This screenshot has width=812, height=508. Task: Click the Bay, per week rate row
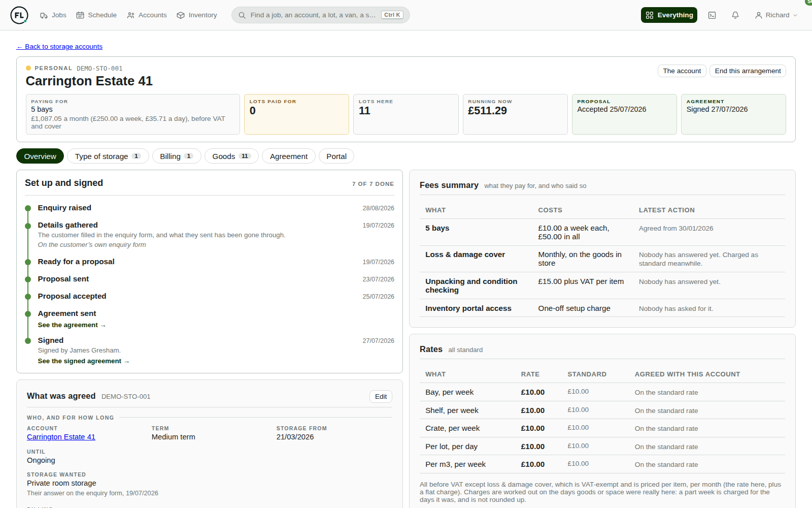coord(602,392)
